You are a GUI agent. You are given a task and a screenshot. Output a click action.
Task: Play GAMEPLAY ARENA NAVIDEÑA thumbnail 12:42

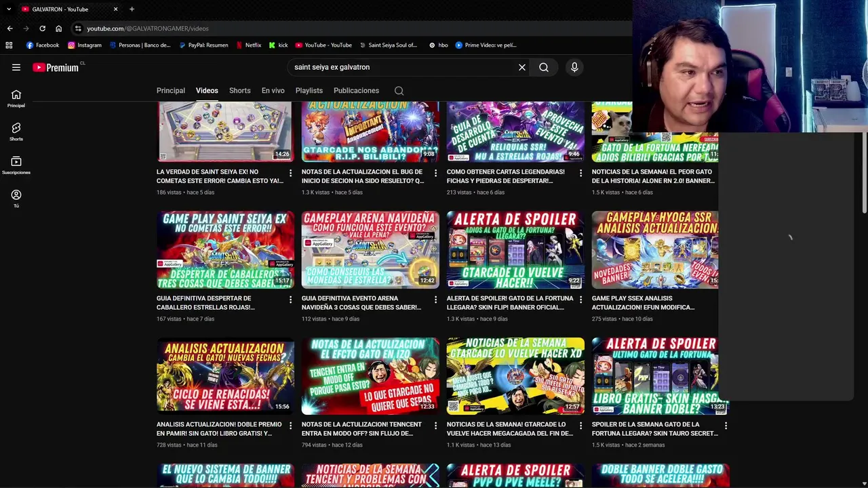tap(370, 249)
